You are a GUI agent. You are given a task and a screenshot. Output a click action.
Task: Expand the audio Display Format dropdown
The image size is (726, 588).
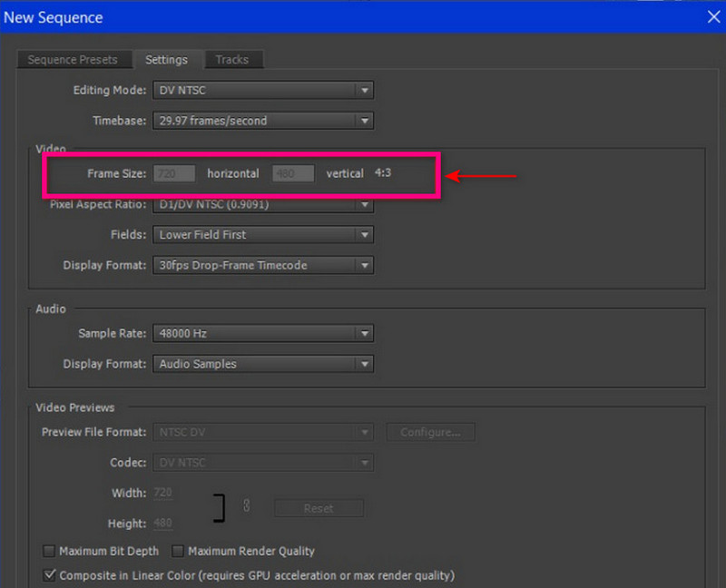point(263,364)
